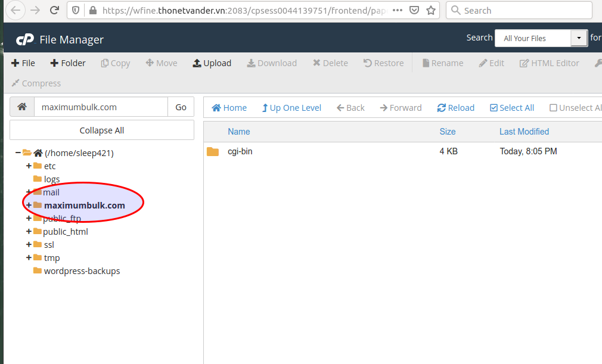The width and height of the screenshot is (602, 364).
Task: Click Unselect All checkbox button
Action: pos(576,108)
